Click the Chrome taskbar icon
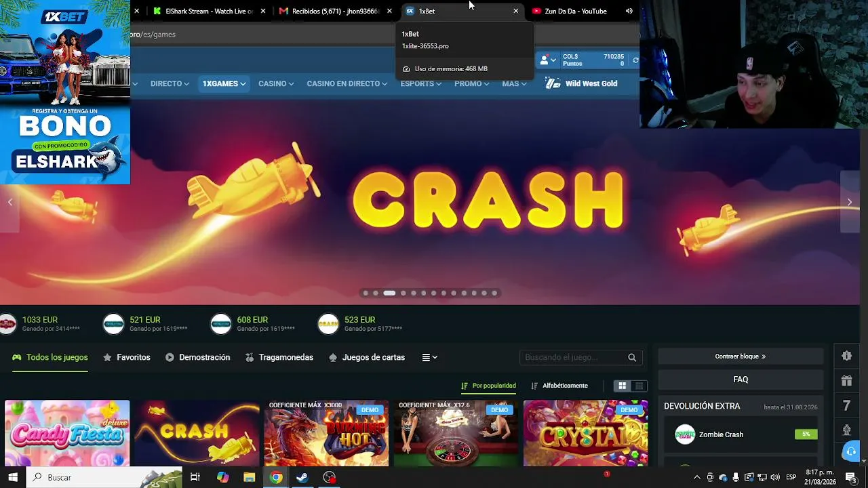 click(276, 477)
